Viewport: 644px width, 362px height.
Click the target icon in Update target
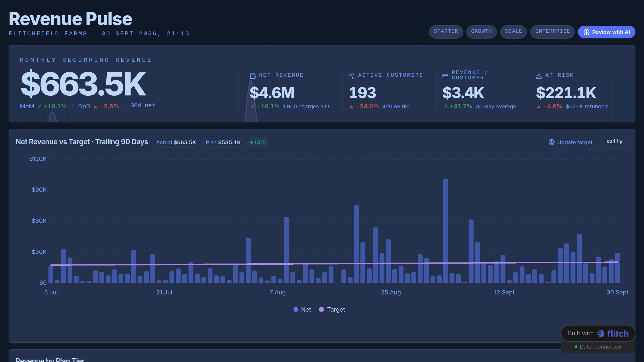pos(551,142)
